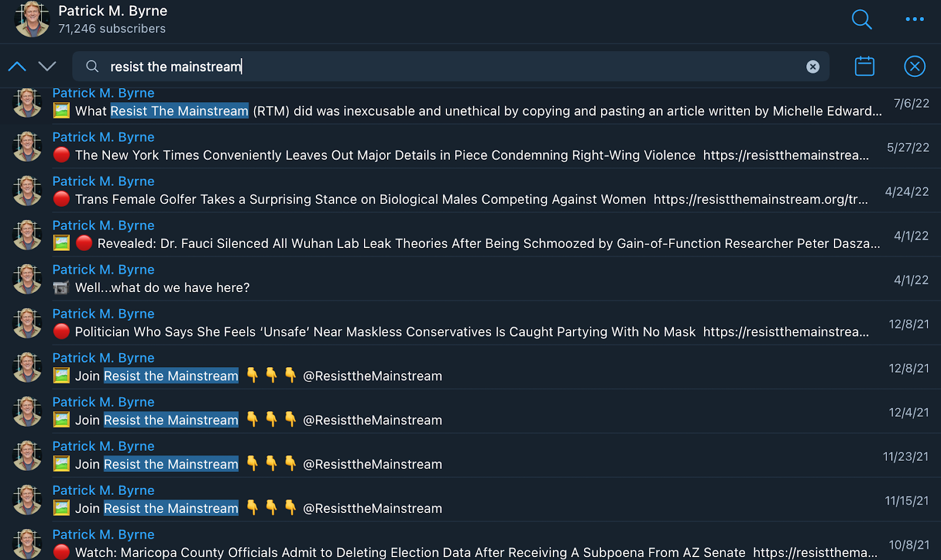941x560 pixels.
Task: Open Join Resist the Mainstream from 12/8/21
Action: [470, 368]
